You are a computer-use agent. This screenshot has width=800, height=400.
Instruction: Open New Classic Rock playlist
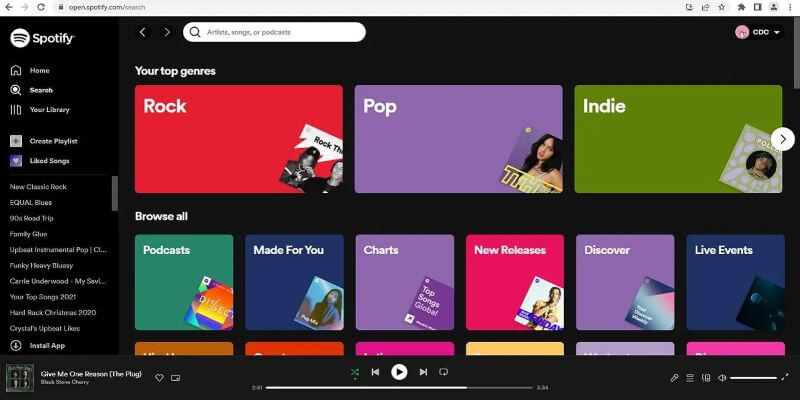click(x=38, y=187)
